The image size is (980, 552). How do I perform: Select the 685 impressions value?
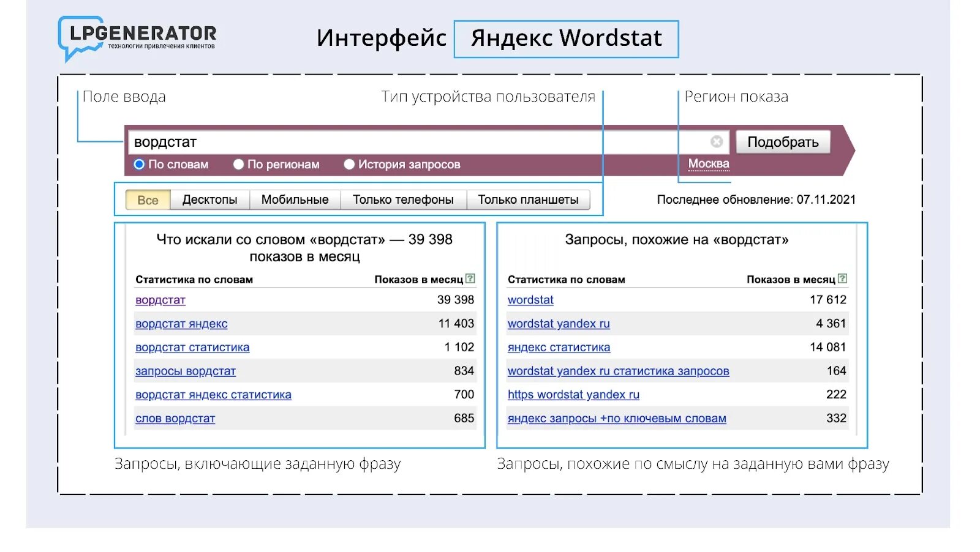464,419
